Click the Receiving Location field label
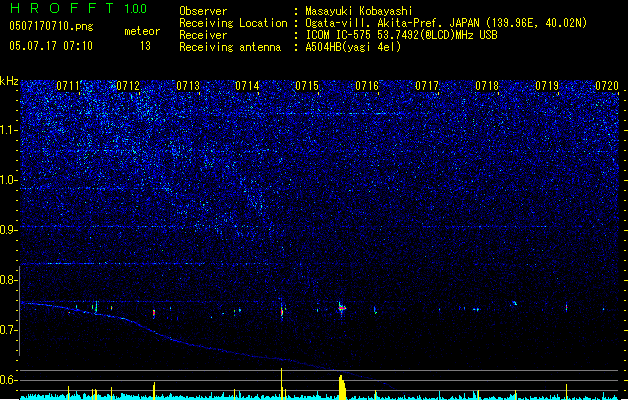This screenshot has height=400, width=629. [x=233, y=23]
